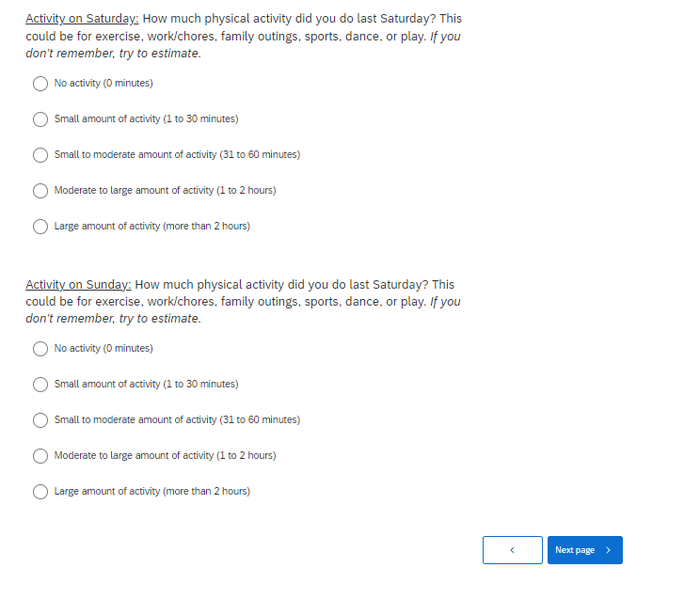The height and width of the screenshot is (599, 700).
Task: Click Sunday label 'Moderate to large amount of activity' text
Action: 165,456
